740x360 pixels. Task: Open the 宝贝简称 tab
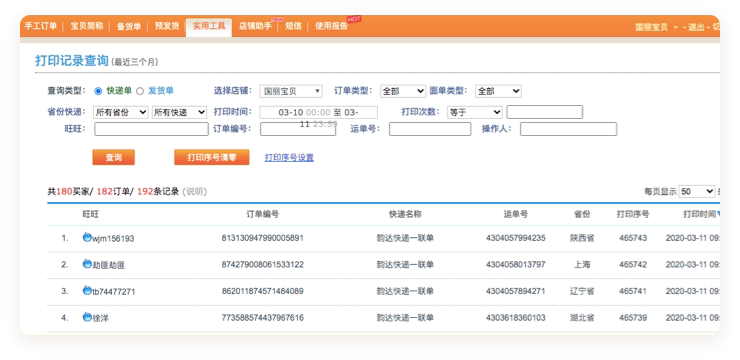[x=87, y=26]
